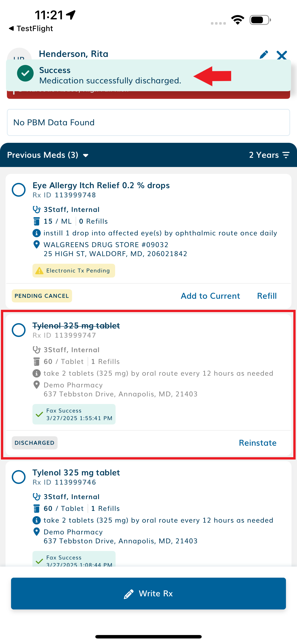This screenshot has width=297, height=644.
Task: Open the 2 Years filter icon
Action: 286,155
